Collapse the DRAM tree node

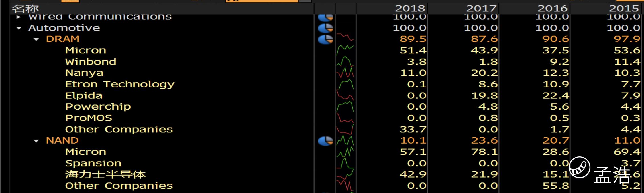click(x=36, y=39)
